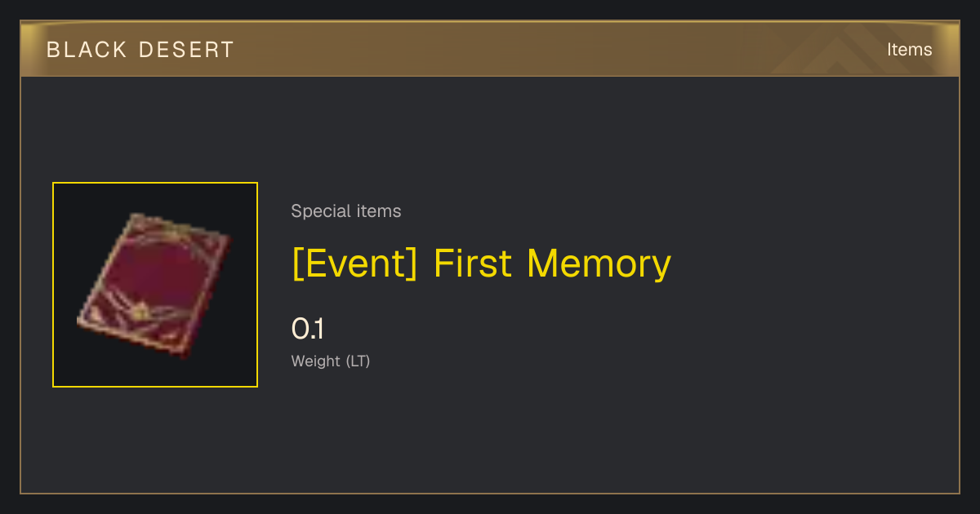Image resolution: width=980 pixels, height=514 pixels.
Task: Go to the Items section link
Action: [909, 50]
